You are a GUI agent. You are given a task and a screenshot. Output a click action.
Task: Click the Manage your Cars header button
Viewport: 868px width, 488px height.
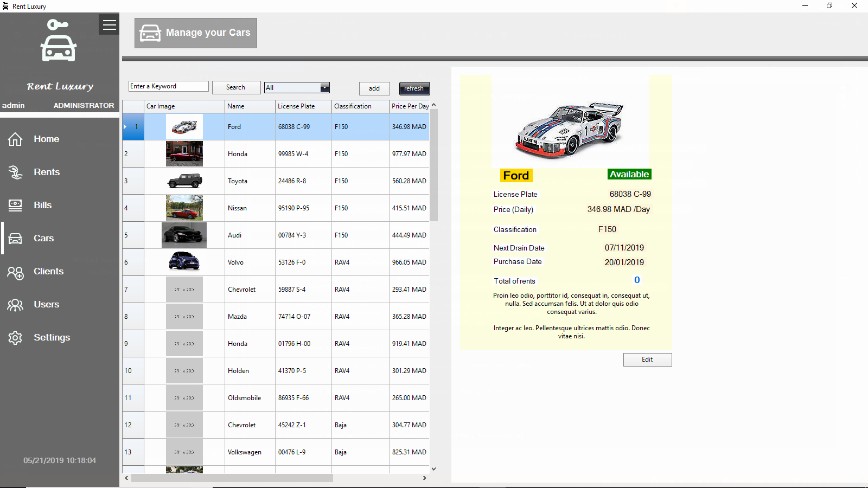[196, 33]
